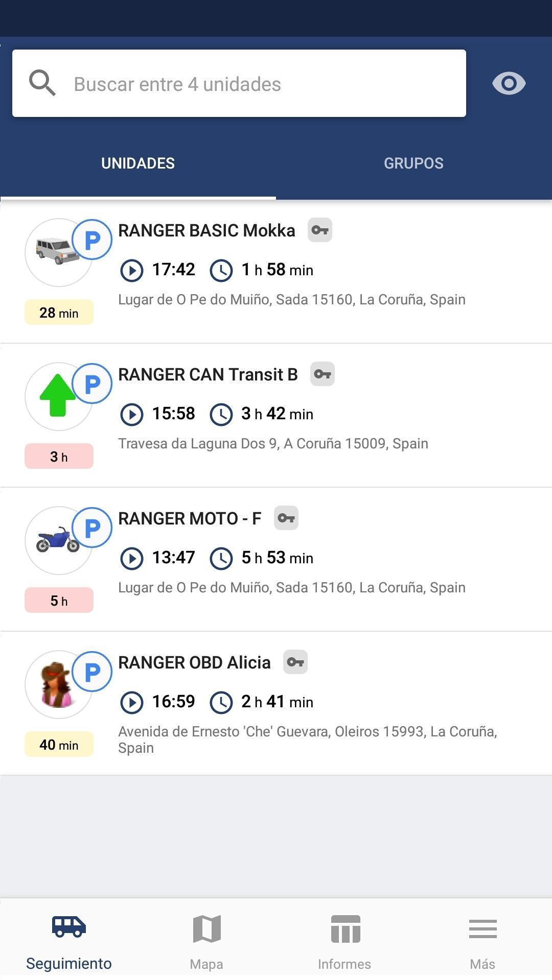Tap the motorcycle thumbnail of RANGER MOTO - F
This screenshot has height=980, width=552.
tap(58, 540)
